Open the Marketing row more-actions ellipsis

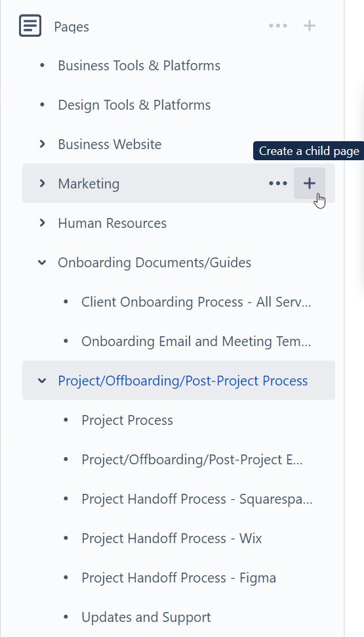[278, 183]
